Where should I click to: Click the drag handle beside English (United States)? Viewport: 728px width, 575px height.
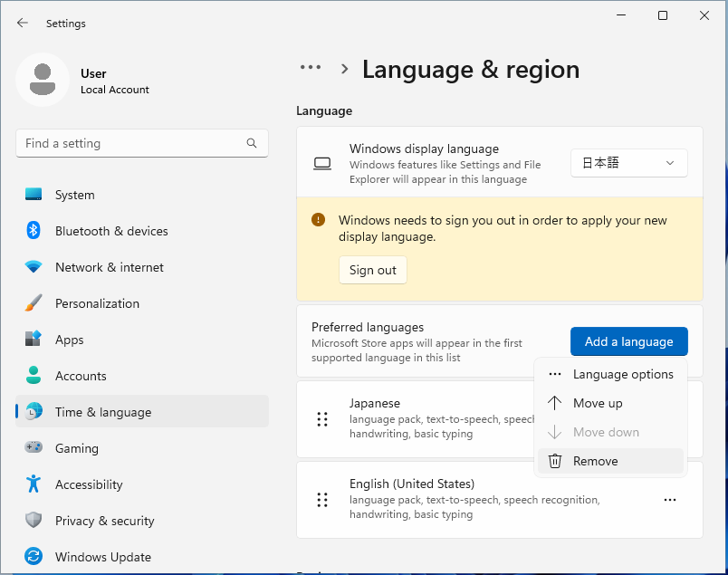322,500
